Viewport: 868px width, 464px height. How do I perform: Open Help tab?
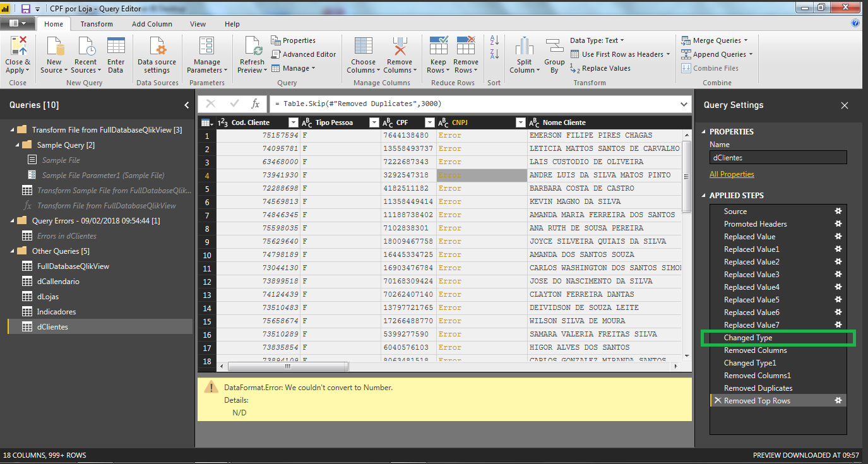pos(232,24)
